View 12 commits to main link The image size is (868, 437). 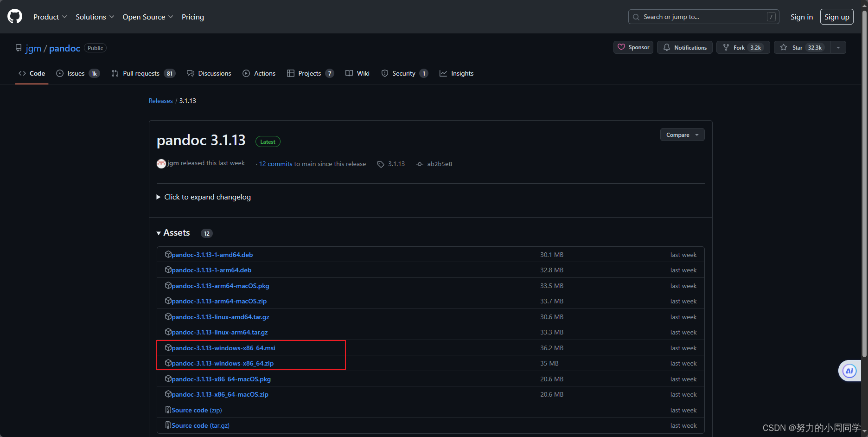point(275,164)
